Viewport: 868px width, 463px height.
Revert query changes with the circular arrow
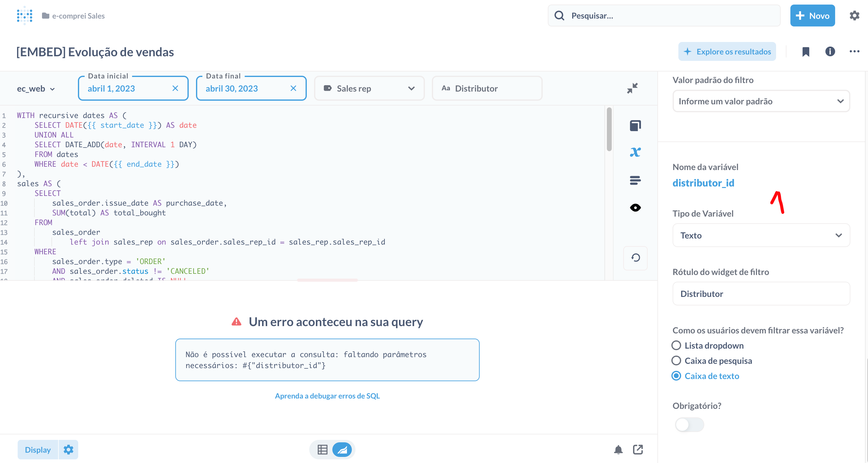point(635,258)
